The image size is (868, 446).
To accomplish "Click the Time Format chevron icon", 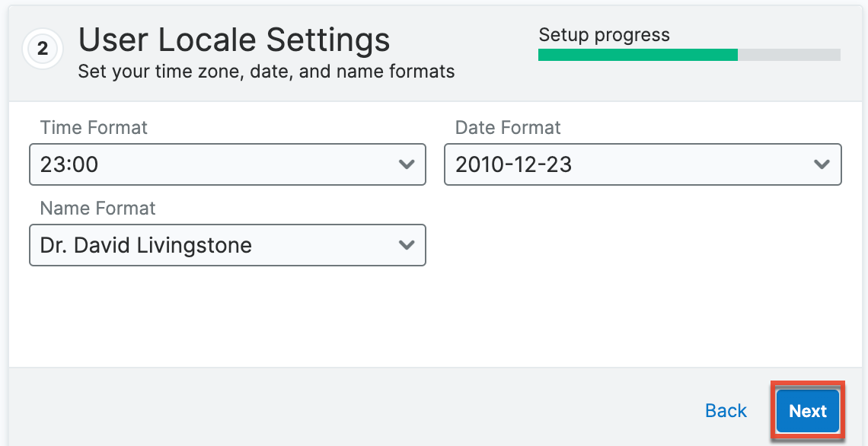I will (x=407, y=164).
